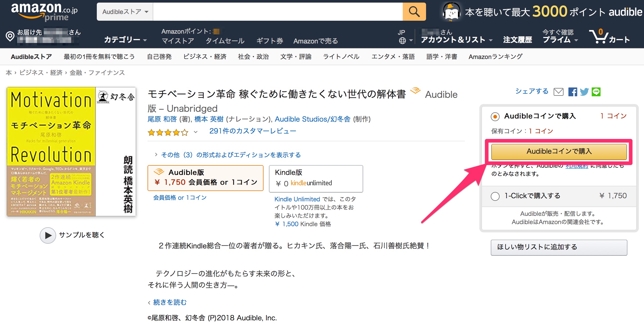Open author 尾原 和啓 link
Screen dimensions: 644x324
point(162,119)
